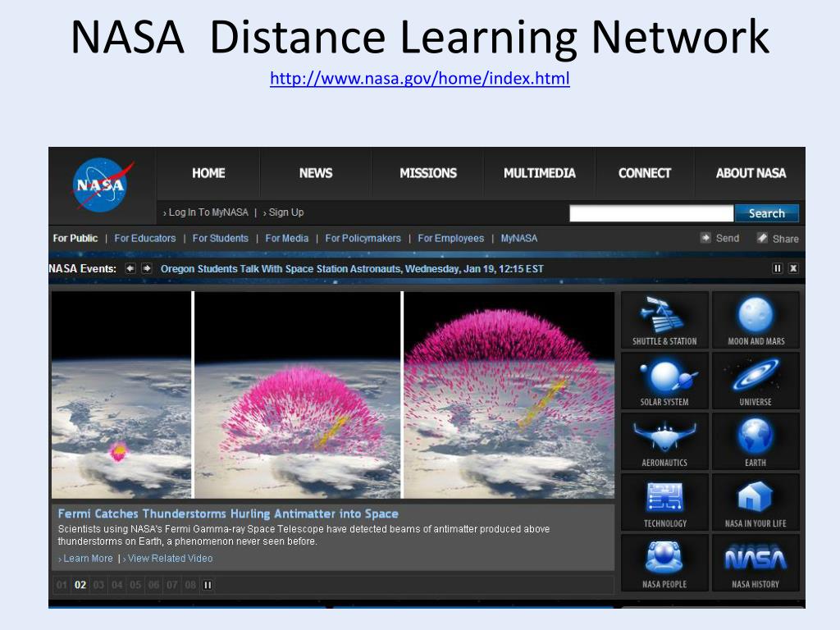Open the Shuttle & Station topic icon
Viewport: 840px width, 630px height.
click(x=664, y=321)
